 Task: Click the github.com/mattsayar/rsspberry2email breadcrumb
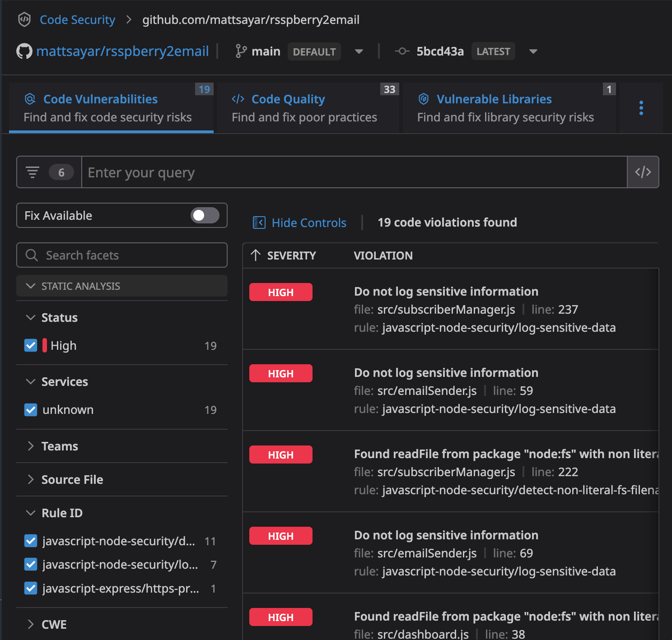(x=251, y=20)
